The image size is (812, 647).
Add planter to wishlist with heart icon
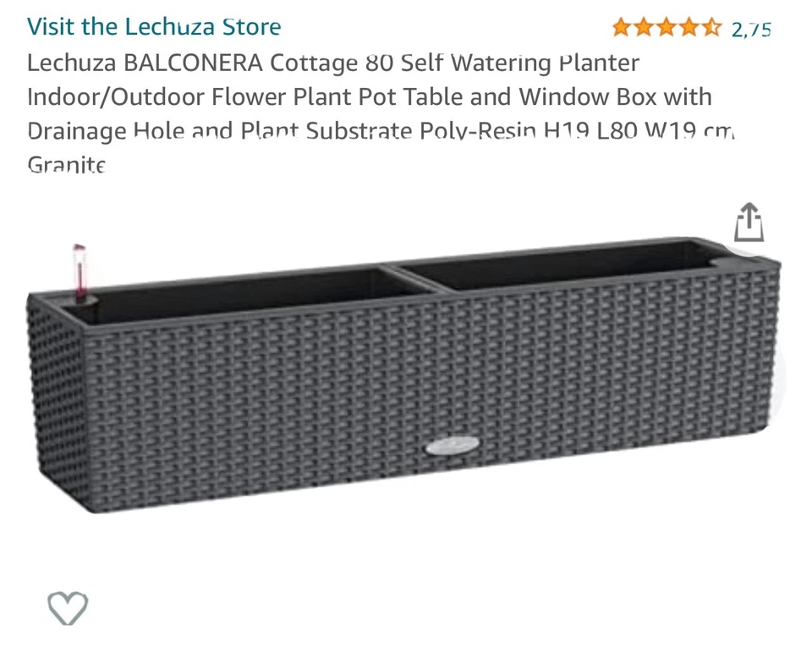(x=68, y=607)
